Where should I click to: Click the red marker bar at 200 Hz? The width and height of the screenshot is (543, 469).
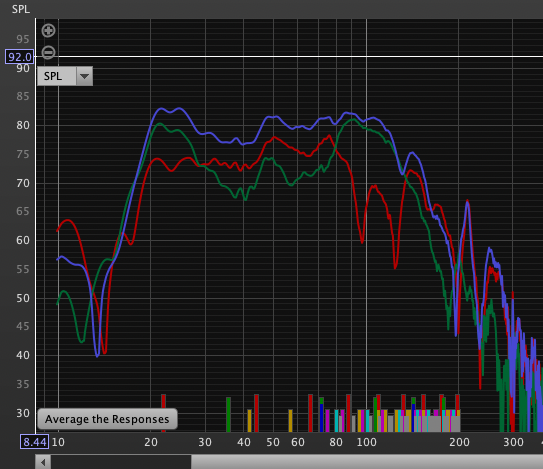click(x=457, y=402)
